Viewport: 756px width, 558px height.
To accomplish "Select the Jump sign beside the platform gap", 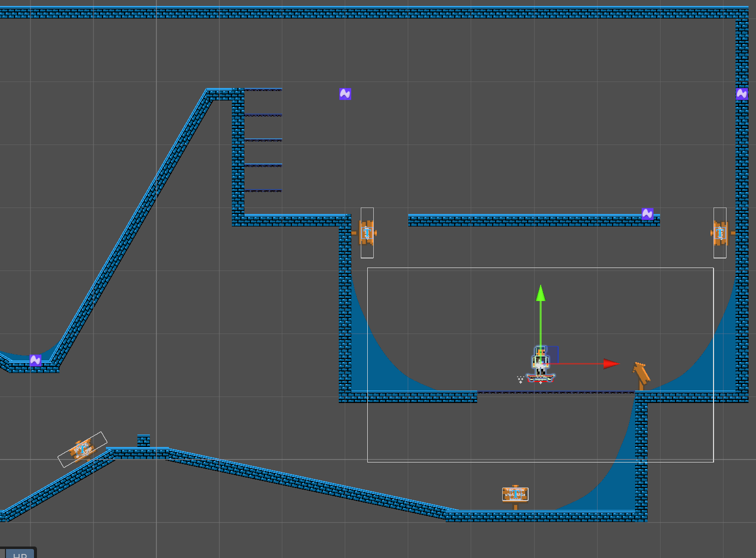I will point(367,233).
